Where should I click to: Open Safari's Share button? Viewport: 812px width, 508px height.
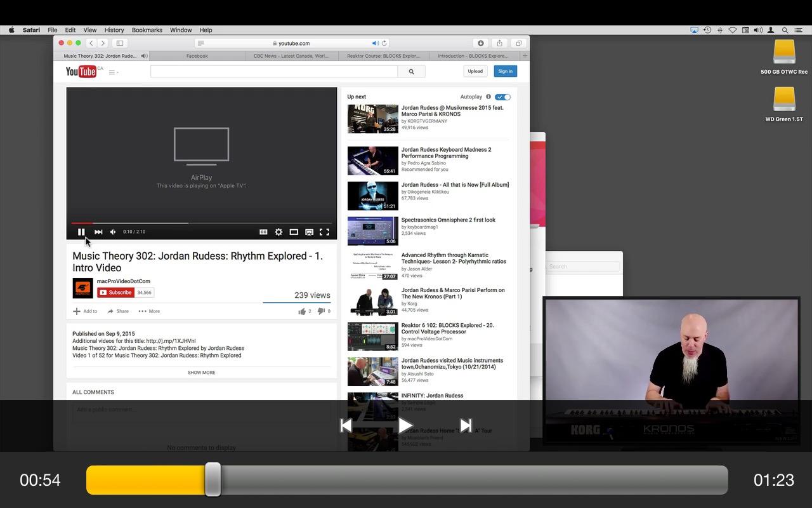(499, 43)
